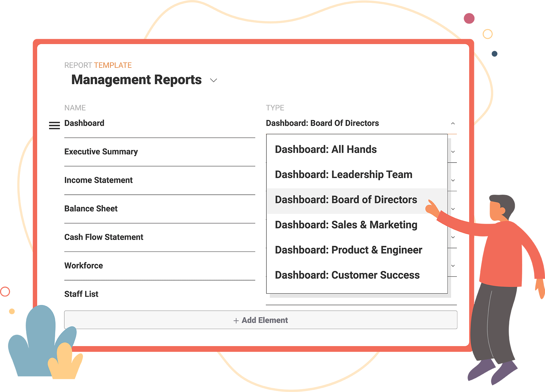Image resolution: width=545 pixels, height=392 pixels.
Task: Select Dashboard: Sales & Marketing option
Action: 346,225
